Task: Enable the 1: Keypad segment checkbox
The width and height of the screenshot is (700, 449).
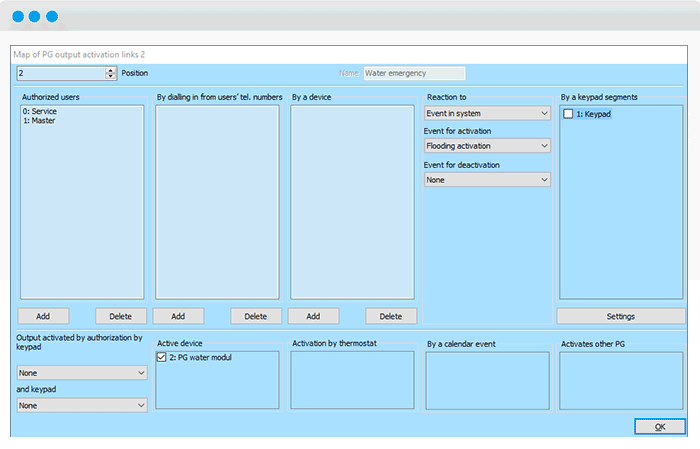Action: pos(568,114)
